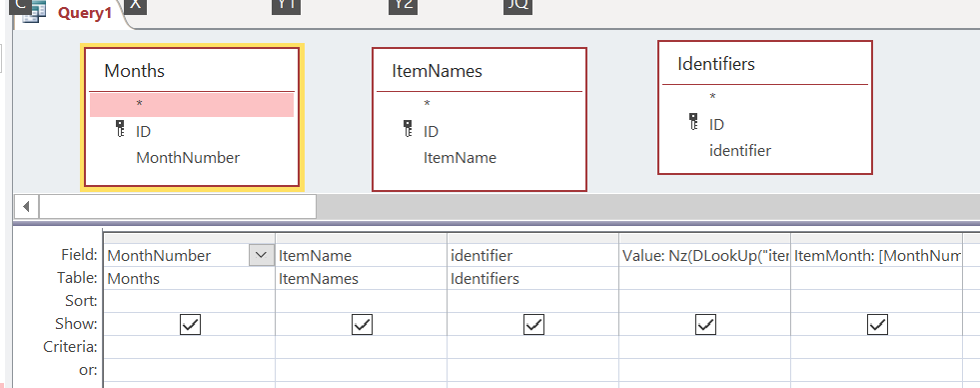Select the Value column selector bar
This screenshot has height=388, width=980.
(705, 238)
